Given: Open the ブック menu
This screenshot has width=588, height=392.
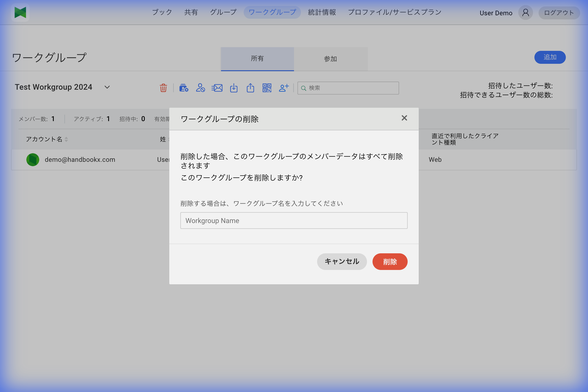Looking at the screenshot, I should pyautogui.click(x=162, y=12).
